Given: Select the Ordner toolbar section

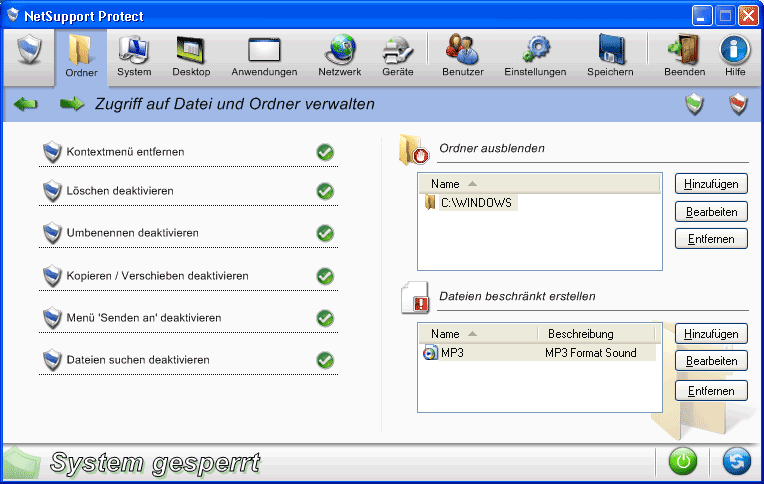Looking at the screenshot, I should [x=81, y=56].
